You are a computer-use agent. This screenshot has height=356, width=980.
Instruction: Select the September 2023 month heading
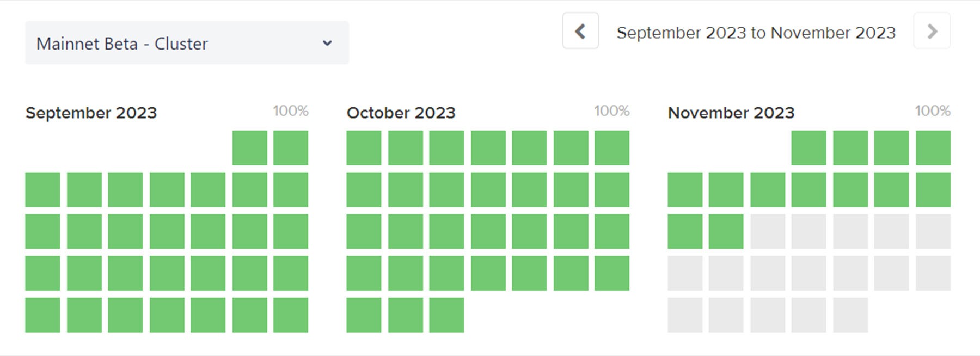coord(91,113)
